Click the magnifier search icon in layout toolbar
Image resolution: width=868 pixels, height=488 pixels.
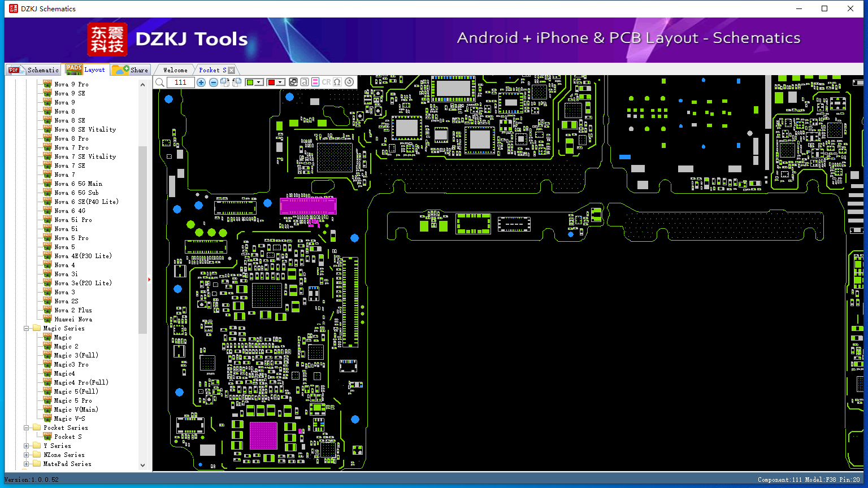(x=160, y=82)
